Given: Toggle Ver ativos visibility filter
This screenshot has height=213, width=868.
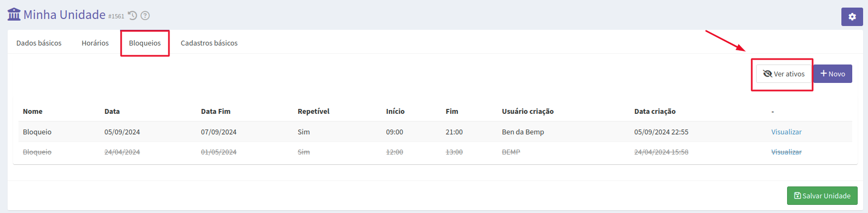Looking at the screenshot, I should click(784, 74).
